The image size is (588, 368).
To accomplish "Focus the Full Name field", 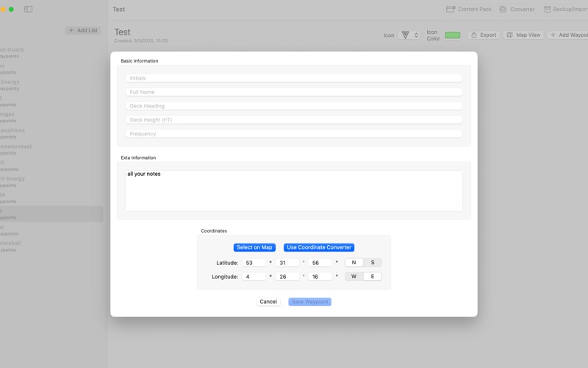I will pyautogui.click(x=293, y=92).
